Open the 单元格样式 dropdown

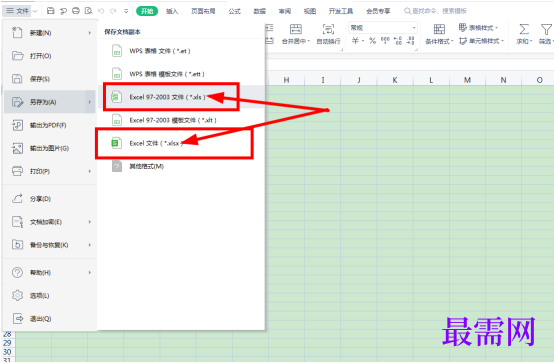481,41
